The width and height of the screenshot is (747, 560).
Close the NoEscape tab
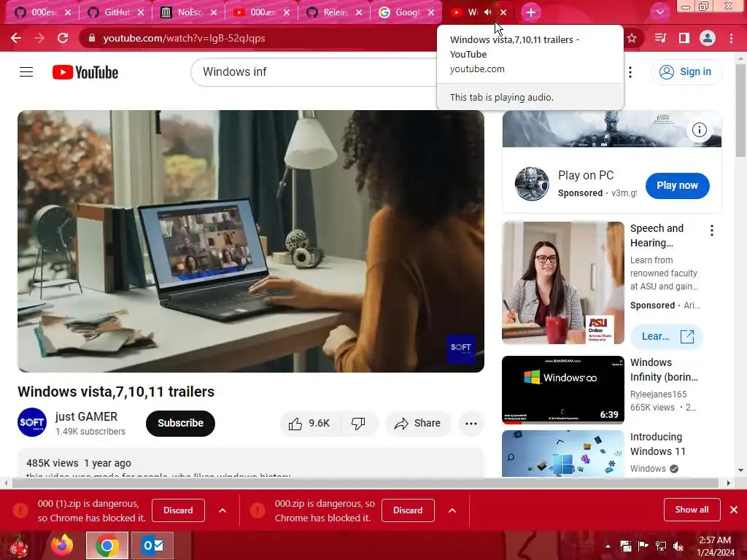tap(214, 12)
